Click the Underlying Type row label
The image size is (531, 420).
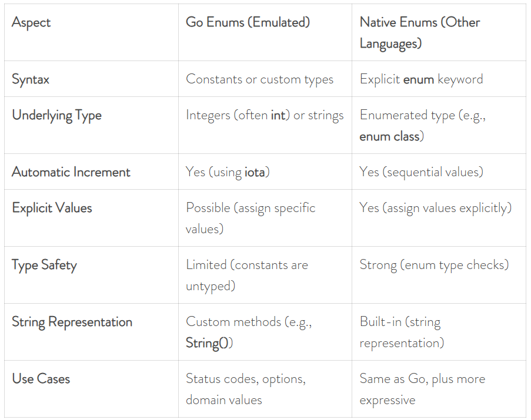[x=91, y=125]
